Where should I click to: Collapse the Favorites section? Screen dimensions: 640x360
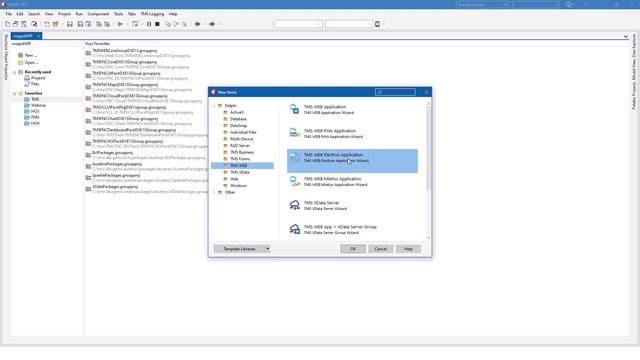(15, 93)
